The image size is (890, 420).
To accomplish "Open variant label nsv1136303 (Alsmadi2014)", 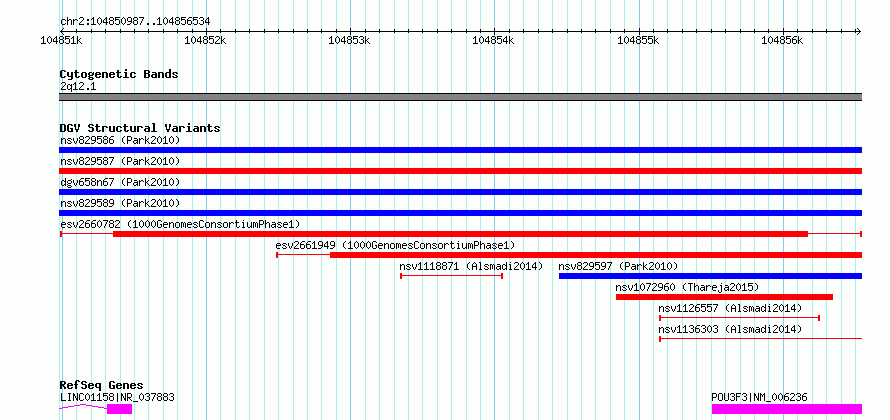I will pyautogui.click(x=730, y=329).
